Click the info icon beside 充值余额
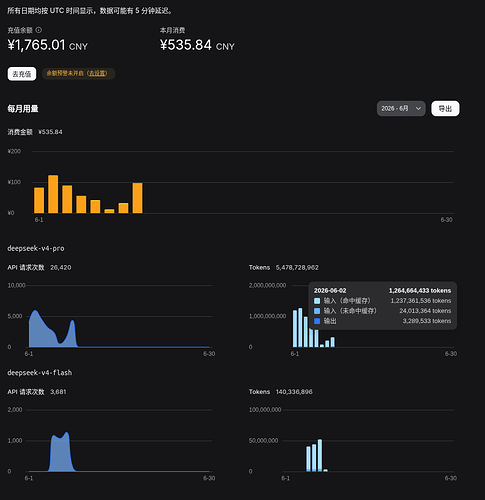Image resolution: width=485 pixels, height=500 pixels. [39, 30]
